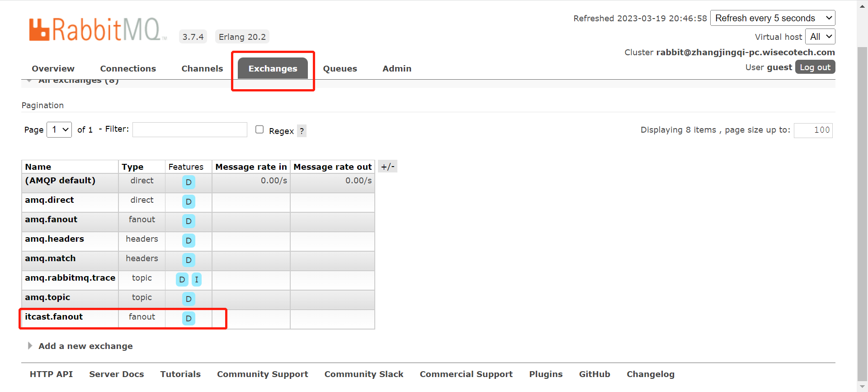This screenshot has width=868, height=392.
Task: Open the itcast.fanout exchange
Action: click(x=54, y=316)
